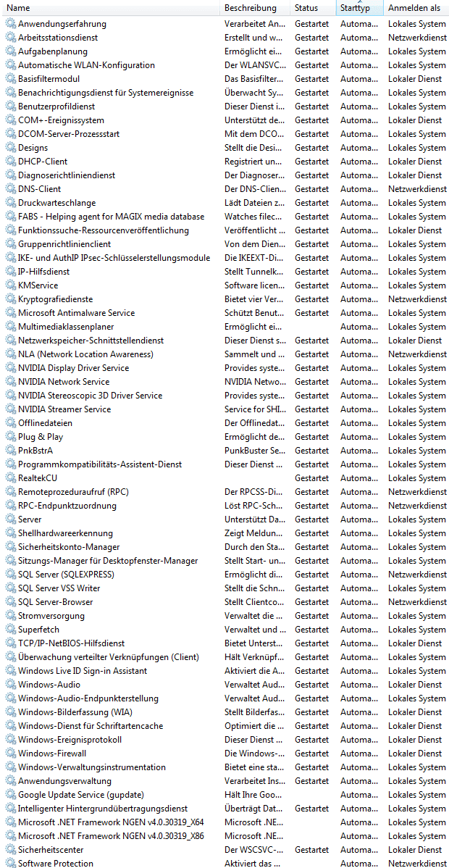The height and width of the screenshot is (868, 449).
Task: Click the Server service gear icon
Action: tap(11, 519)
